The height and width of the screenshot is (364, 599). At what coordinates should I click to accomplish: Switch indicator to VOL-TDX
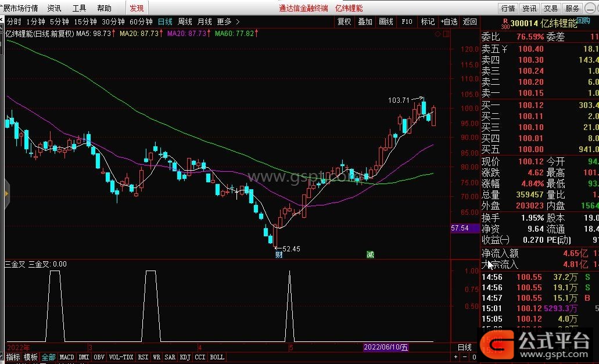pyautogui.click(x=121, y=357)
